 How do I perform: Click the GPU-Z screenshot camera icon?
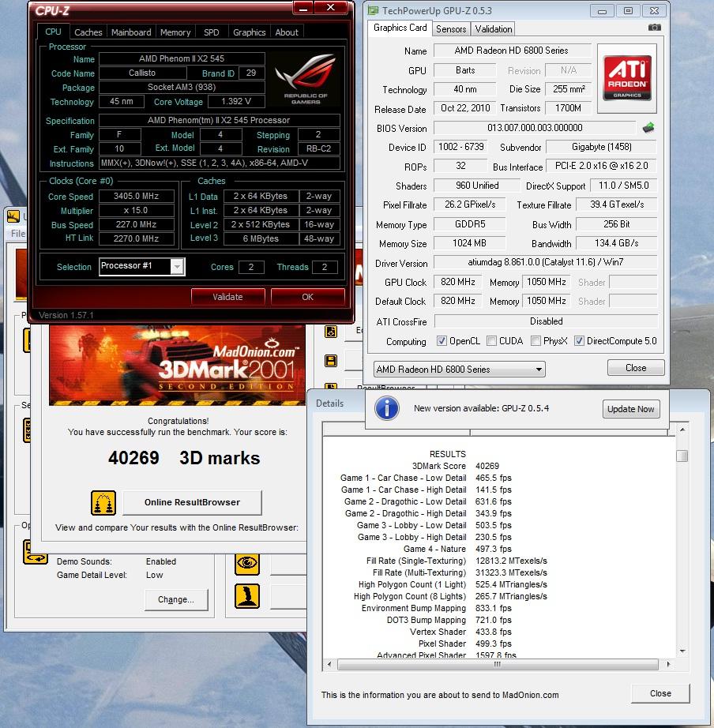point(654,28)
